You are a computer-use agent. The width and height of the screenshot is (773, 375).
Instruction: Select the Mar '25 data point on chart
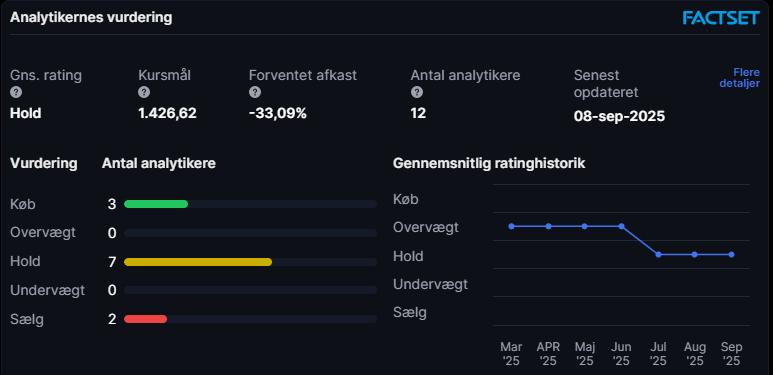(x=511, y=226)
